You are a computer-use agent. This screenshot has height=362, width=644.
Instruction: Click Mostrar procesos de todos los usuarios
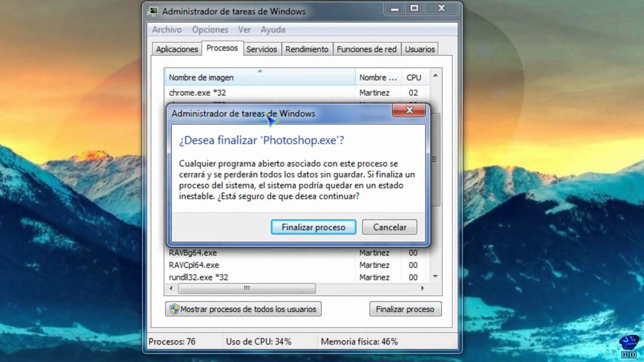[243, 309]
